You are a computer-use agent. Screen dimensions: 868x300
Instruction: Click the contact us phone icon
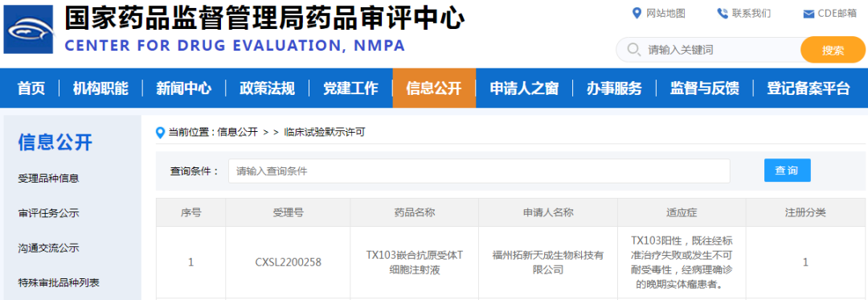[723, 14]
